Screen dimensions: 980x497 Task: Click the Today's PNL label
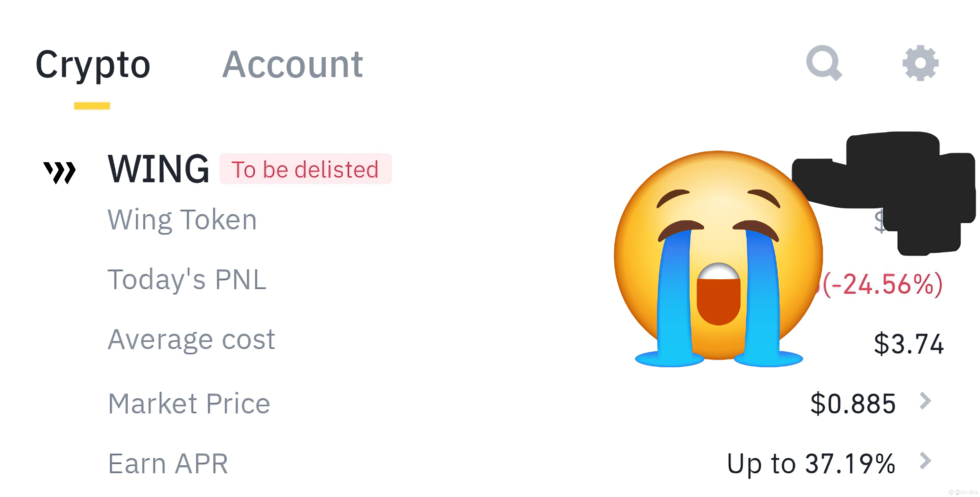187,280
